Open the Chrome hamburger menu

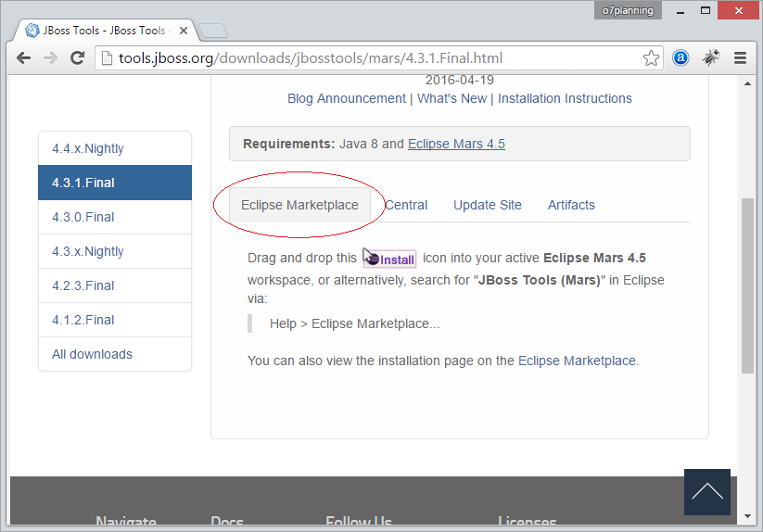740,58
